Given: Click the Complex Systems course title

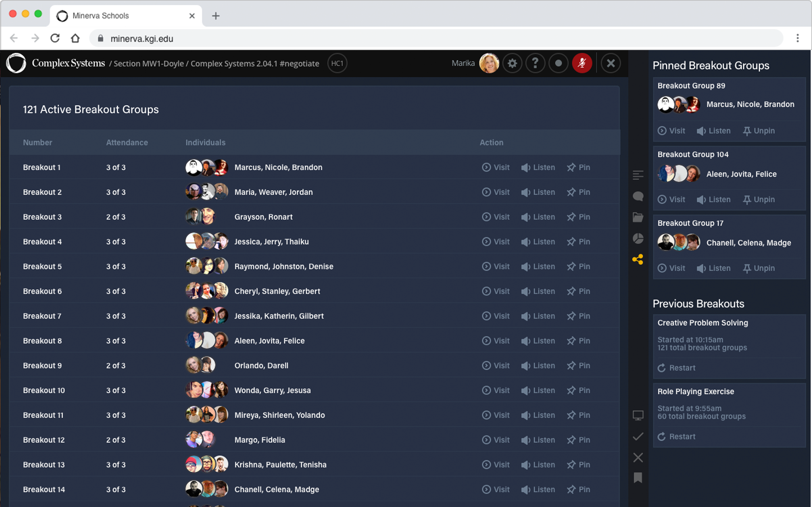Looking at the screenshot, I should pos(68,63).
